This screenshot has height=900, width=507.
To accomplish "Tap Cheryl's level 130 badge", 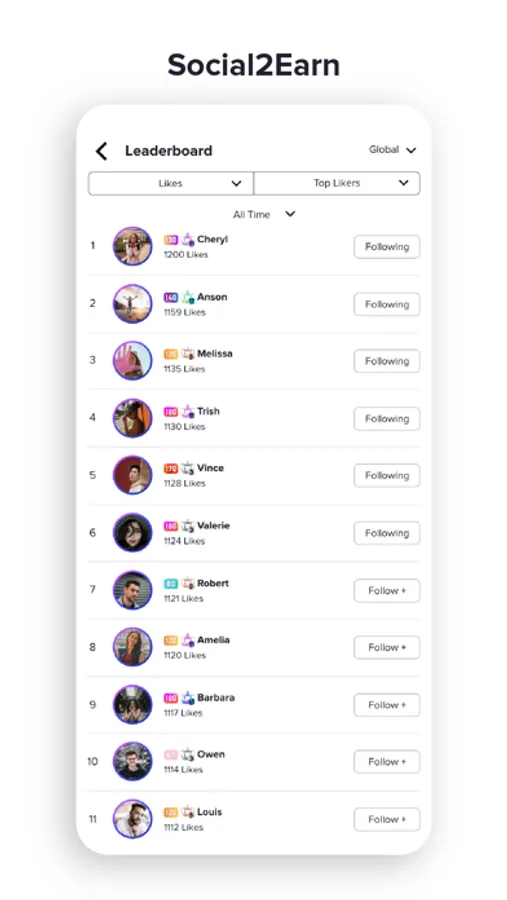I will coord(171,240).
